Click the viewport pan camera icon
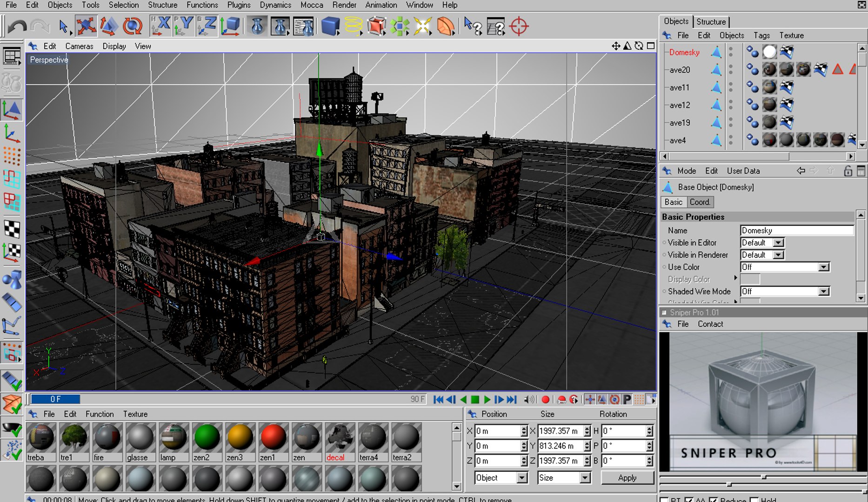 (x=615, y=46)
